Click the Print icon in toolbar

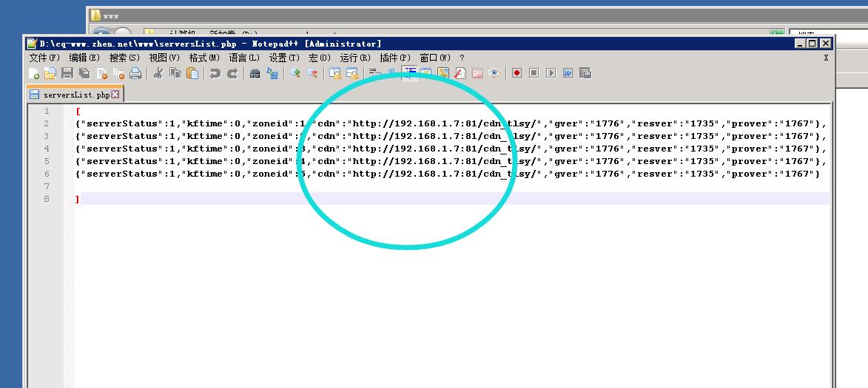(x=135, y=73)
